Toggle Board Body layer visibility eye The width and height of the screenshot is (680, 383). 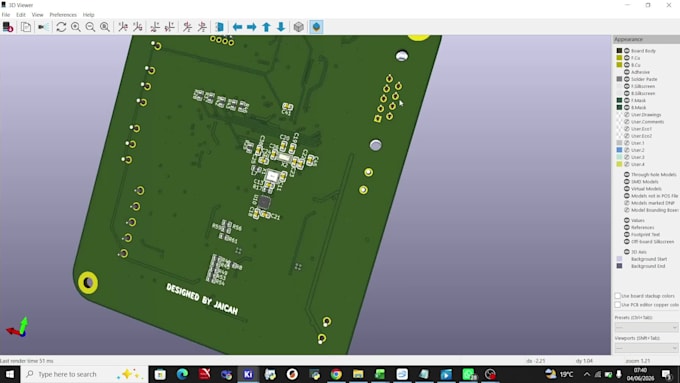[x=627, y=51]
